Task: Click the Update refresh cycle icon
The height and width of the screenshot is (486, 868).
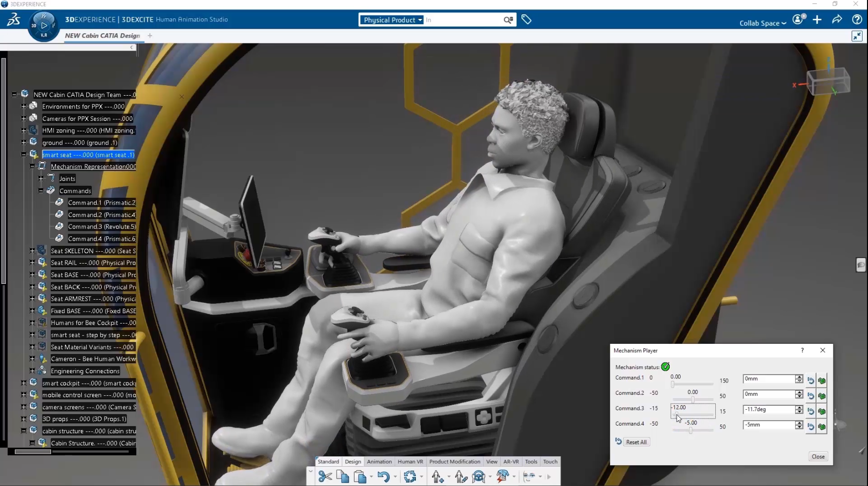Action: click(x=410, y=477)
